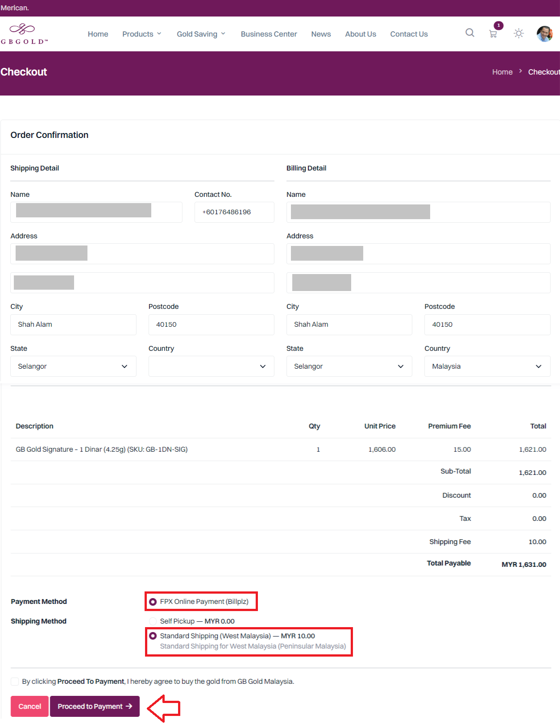The image size is (560, 728).
Task: Go to the Business Center page
Action: coord(269,34)
